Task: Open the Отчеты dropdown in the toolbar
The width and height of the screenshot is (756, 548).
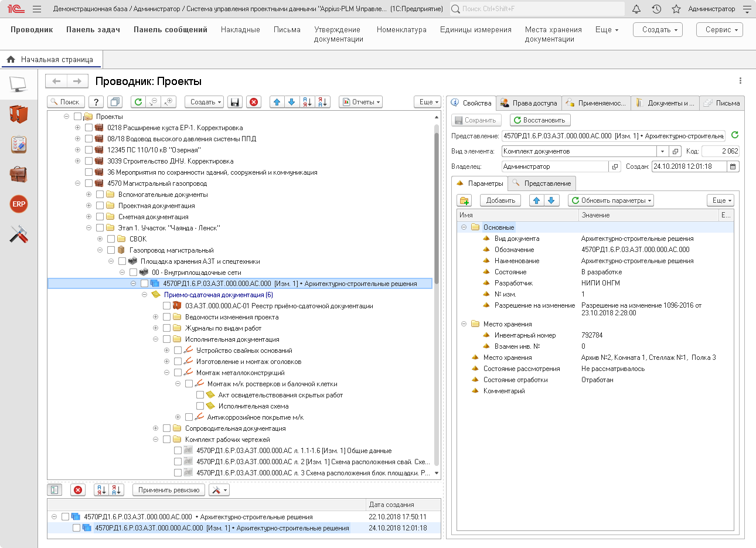Action: pyautogui.click(x=360, y=102)
